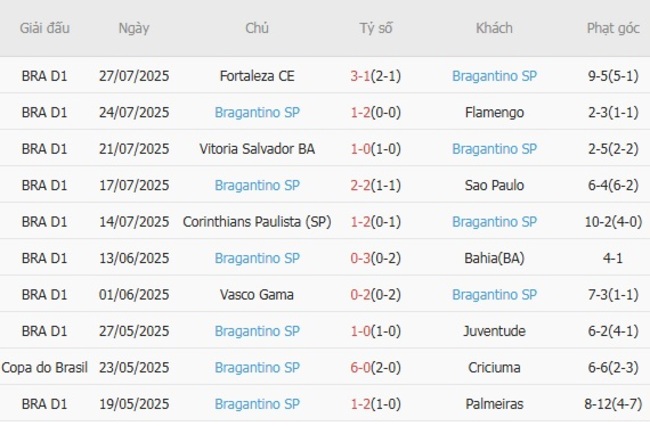Open the Bahia(BA) team link
The width and height of the screenshot is (650, 426).
point(494,258)
